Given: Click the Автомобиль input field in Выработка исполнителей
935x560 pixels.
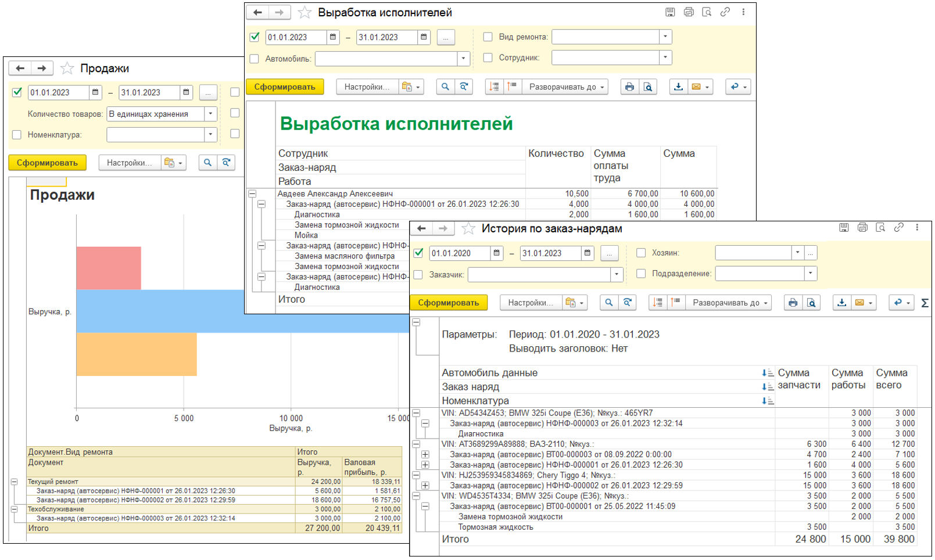Looking at the screenshot, I should [x=386, y=59].
